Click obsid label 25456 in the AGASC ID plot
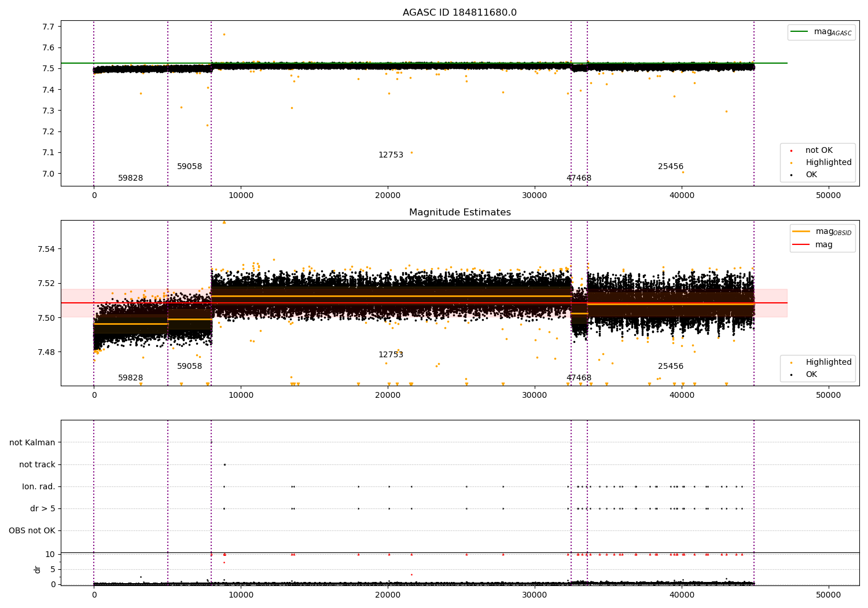868x608 pixels. (670, 167)
